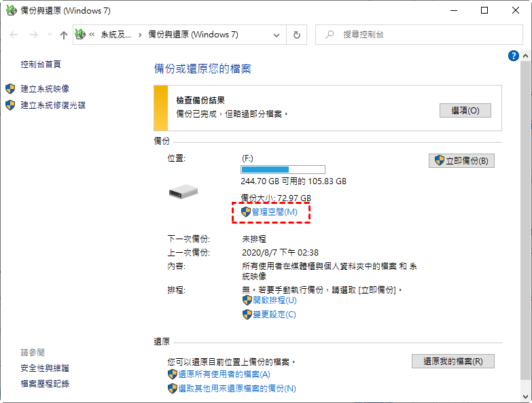
Task: Open 控制台首頁 link
Action: (x=41, y=64)
